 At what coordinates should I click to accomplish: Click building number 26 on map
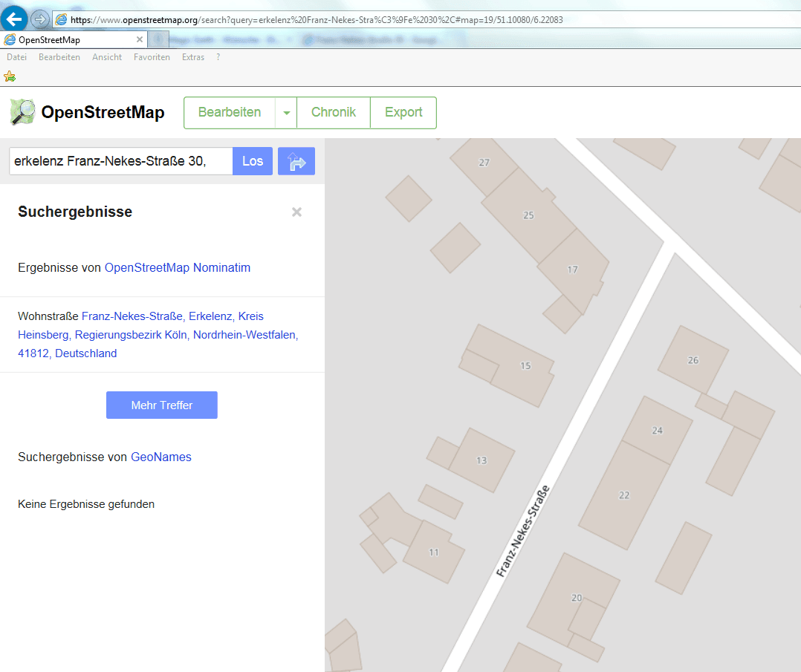tap(693, 361)
